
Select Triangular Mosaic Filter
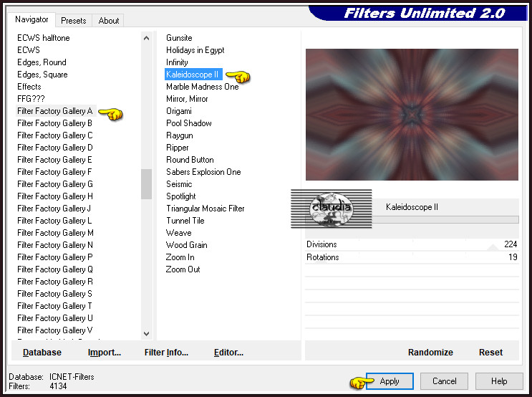pos(205,209)
